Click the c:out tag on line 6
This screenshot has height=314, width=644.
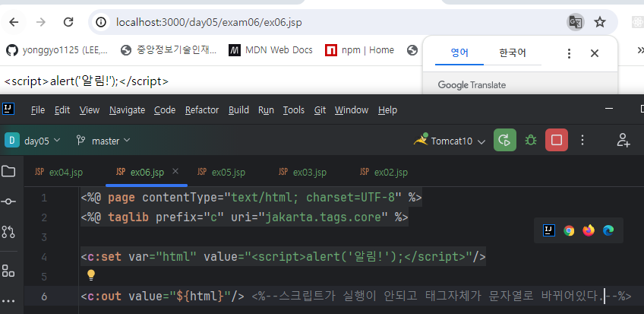point(105,296)
